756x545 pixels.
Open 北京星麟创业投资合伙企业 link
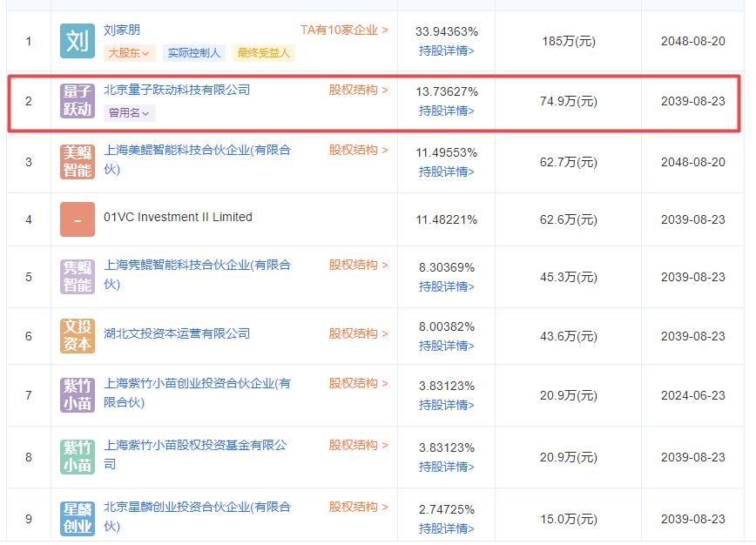tap(197, 516)
